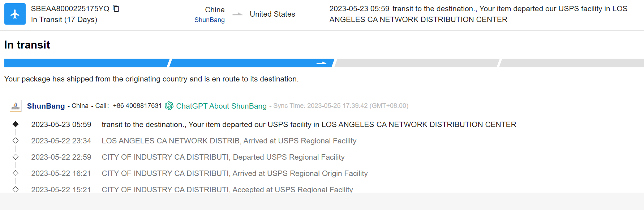
Task: Click the In Transit (17 Days) status text
Action: [x=64, y=20]
